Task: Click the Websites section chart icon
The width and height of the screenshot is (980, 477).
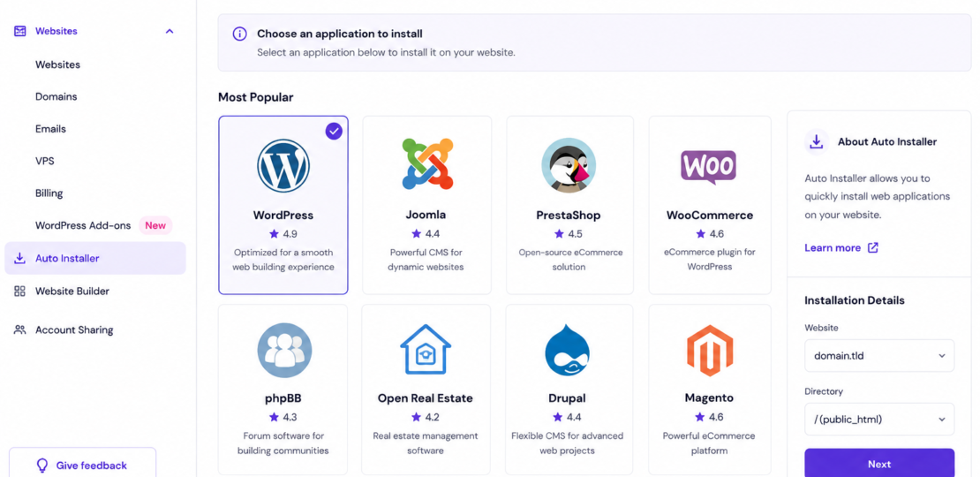Action: click(20, 31)
